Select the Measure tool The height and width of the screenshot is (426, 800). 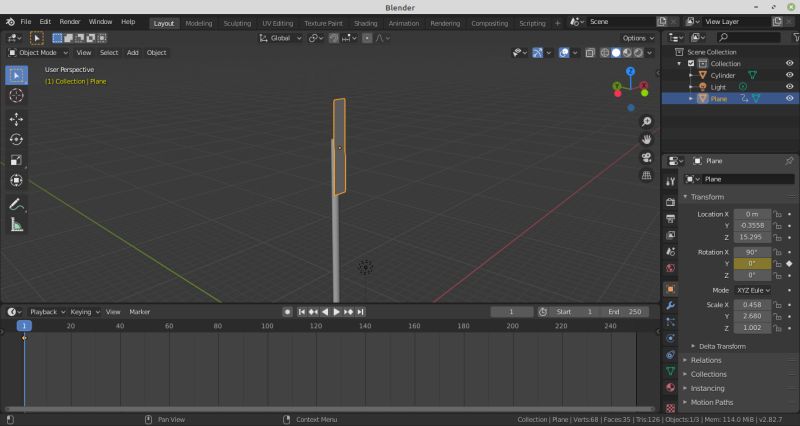click(16, 225)
